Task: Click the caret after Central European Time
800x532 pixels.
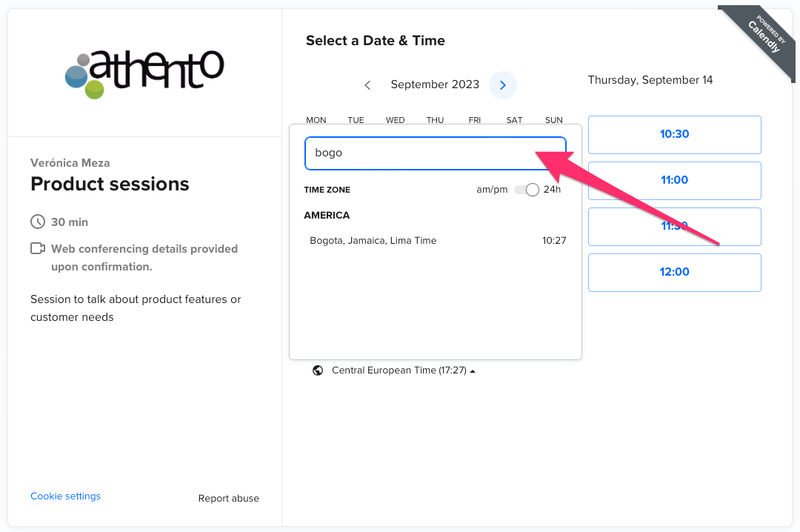Action: [x=473, y=371]
